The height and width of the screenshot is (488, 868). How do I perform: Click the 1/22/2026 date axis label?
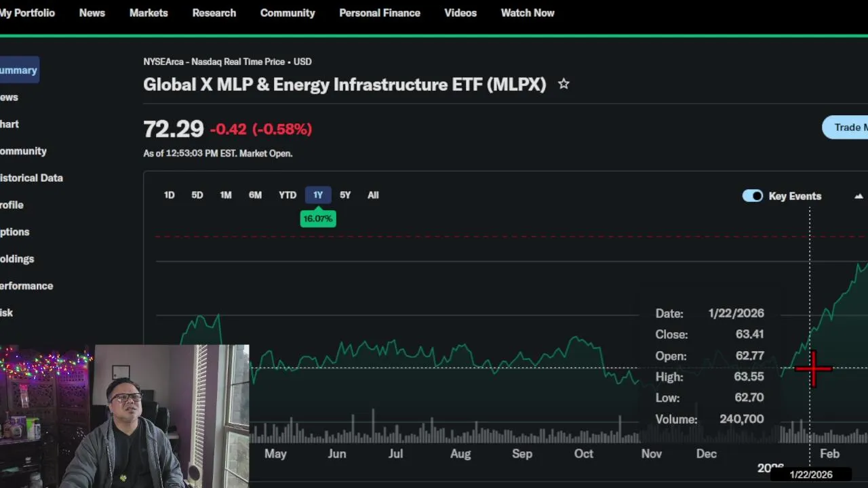pos(811,474)
